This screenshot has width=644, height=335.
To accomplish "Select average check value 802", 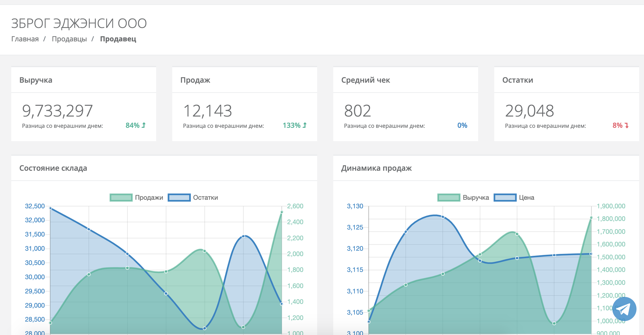I will click(358, 111).
